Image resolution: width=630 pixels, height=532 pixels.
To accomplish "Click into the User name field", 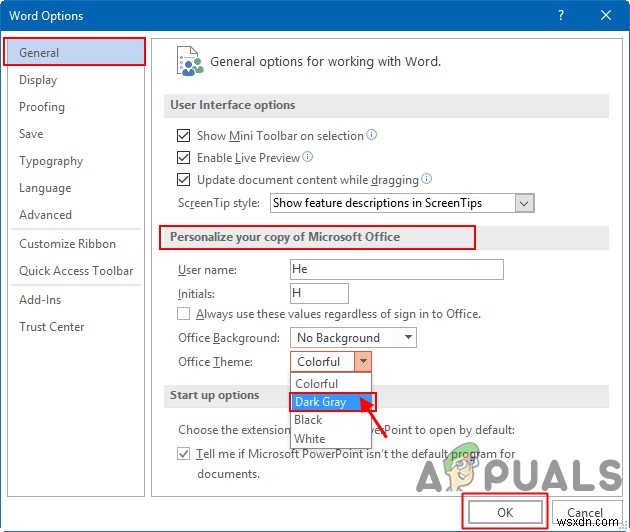I will pyautogui.click(x=397, y=269).
